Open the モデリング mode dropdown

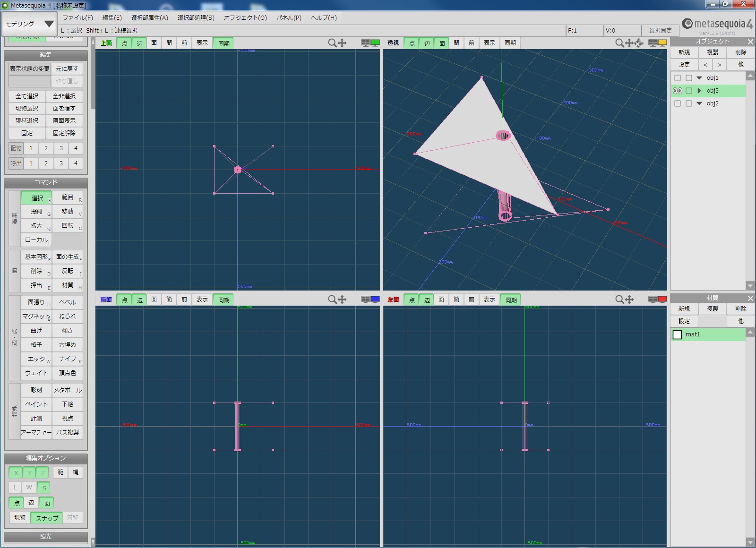click(29, 24)
